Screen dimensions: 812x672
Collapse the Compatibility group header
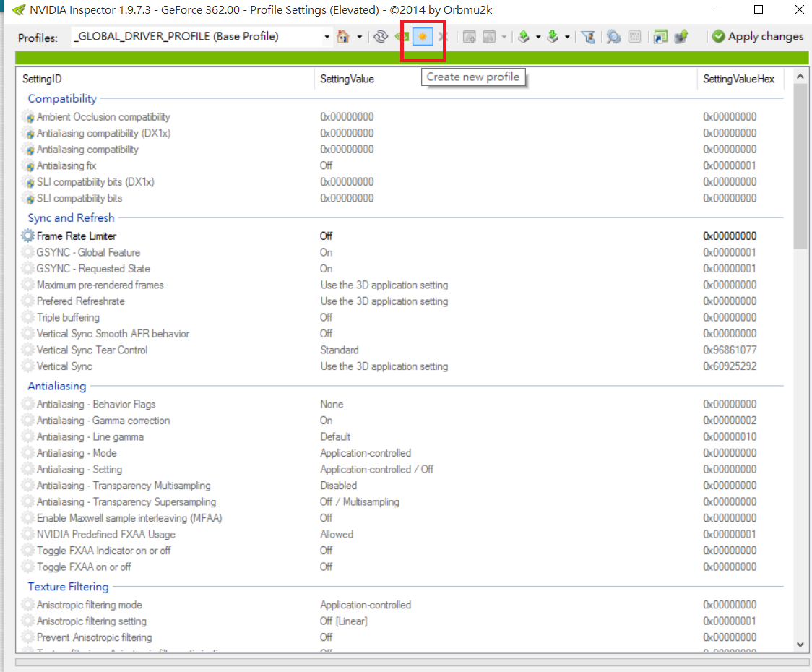[x=62, y=98]
